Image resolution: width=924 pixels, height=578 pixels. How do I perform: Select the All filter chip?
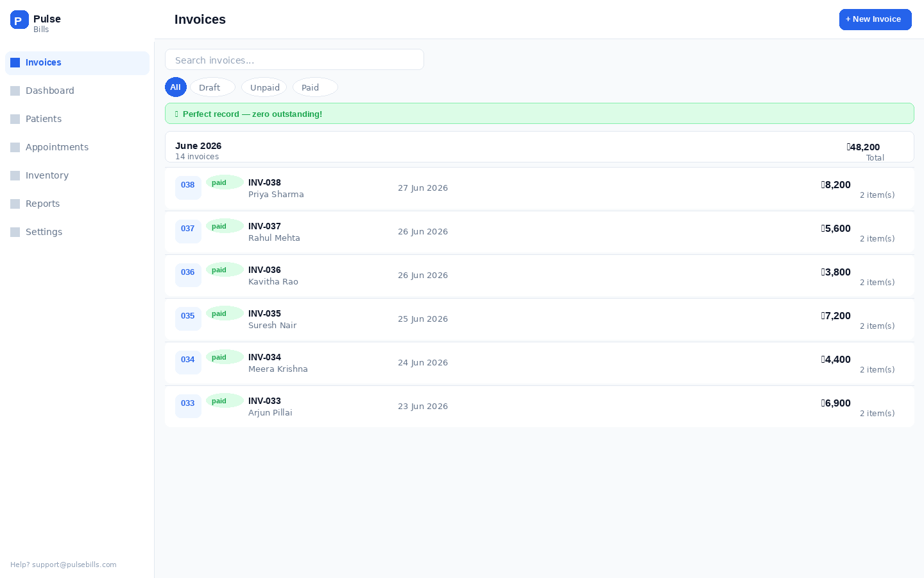point(176,87)
